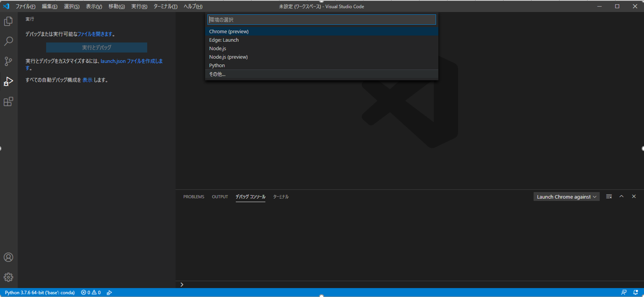Screen dimensions: 644x297
Task: Open the Launch Chrome against dropdown
Action: (566, 196)
